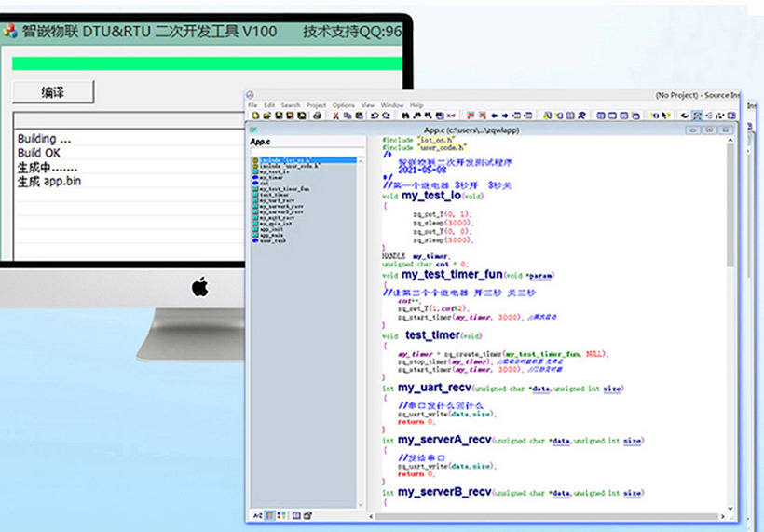This screenshot has height=532, width=764.
Task: Click the red Cut scissors icon
Action: [334, 116]
